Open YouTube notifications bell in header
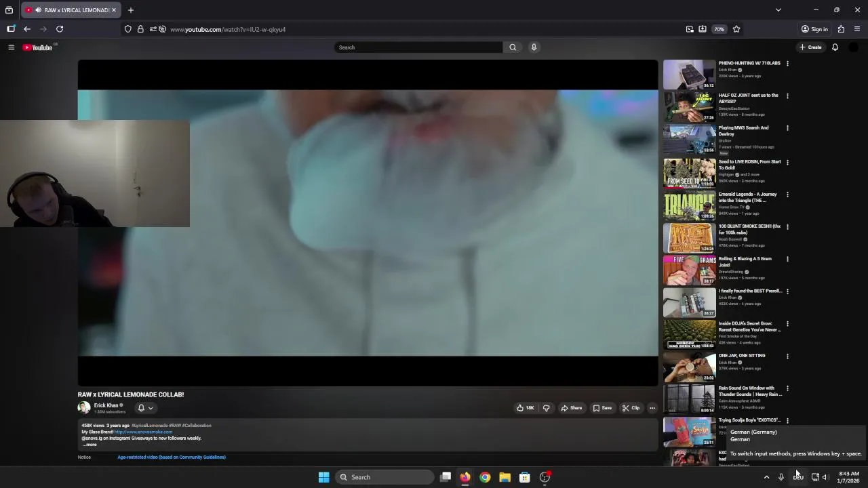The image size is (868, 488). tap(835, 47)
